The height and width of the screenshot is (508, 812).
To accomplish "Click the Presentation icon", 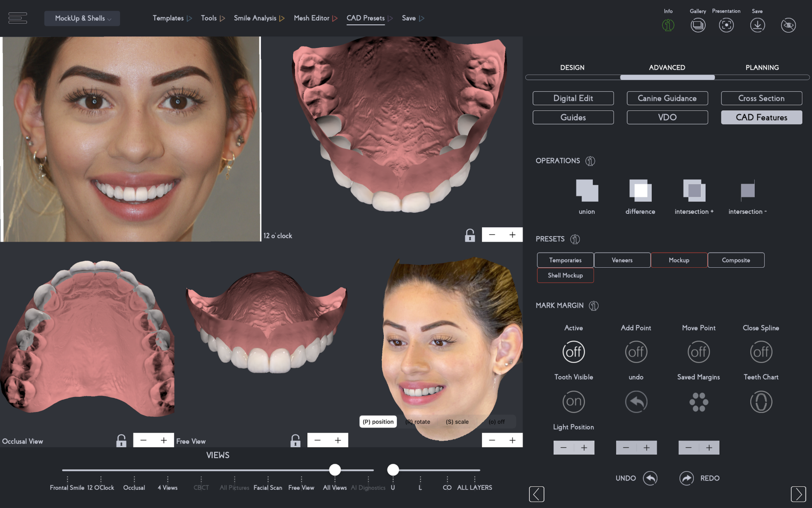I will [x=726, y=25].
